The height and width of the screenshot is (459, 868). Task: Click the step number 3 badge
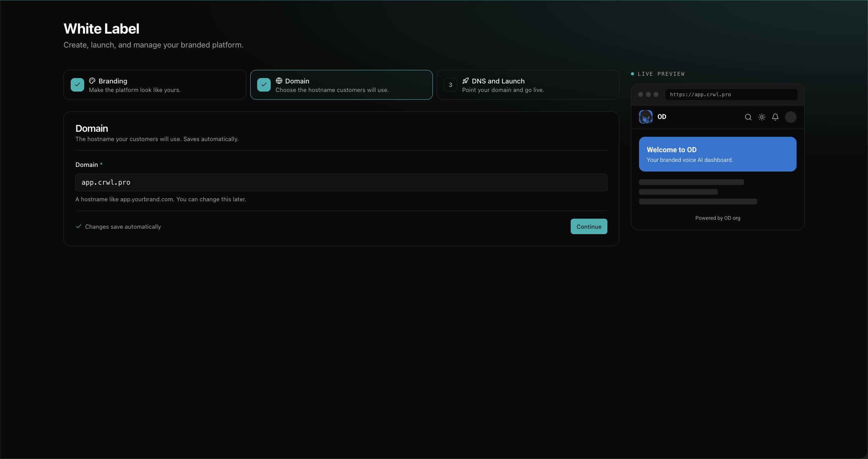point(450,85)
